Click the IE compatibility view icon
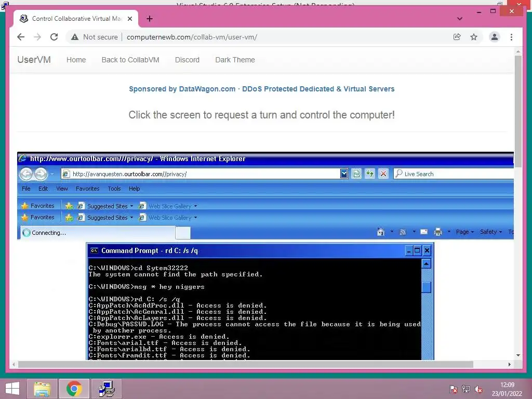Image resolution: width=532 pixels, height=399 pixels. point(356,174)
